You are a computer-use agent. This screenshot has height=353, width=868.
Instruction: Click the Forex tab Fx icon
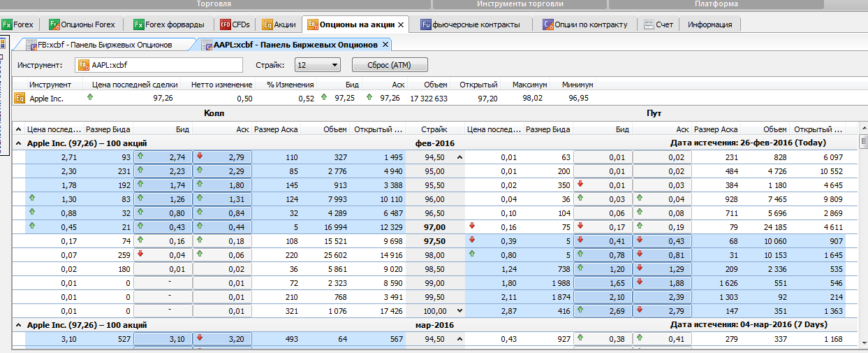click(x=7, y=24)
